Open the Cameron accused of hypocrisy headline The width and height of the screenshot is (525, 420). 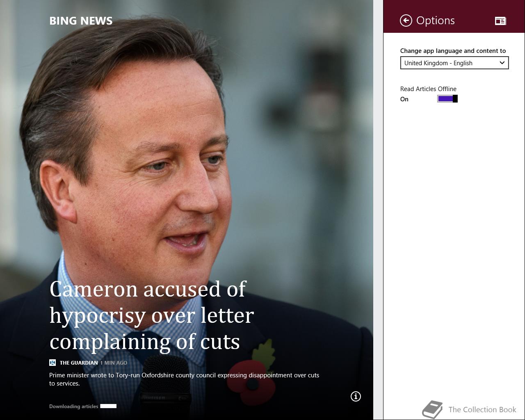pos(152,315)
